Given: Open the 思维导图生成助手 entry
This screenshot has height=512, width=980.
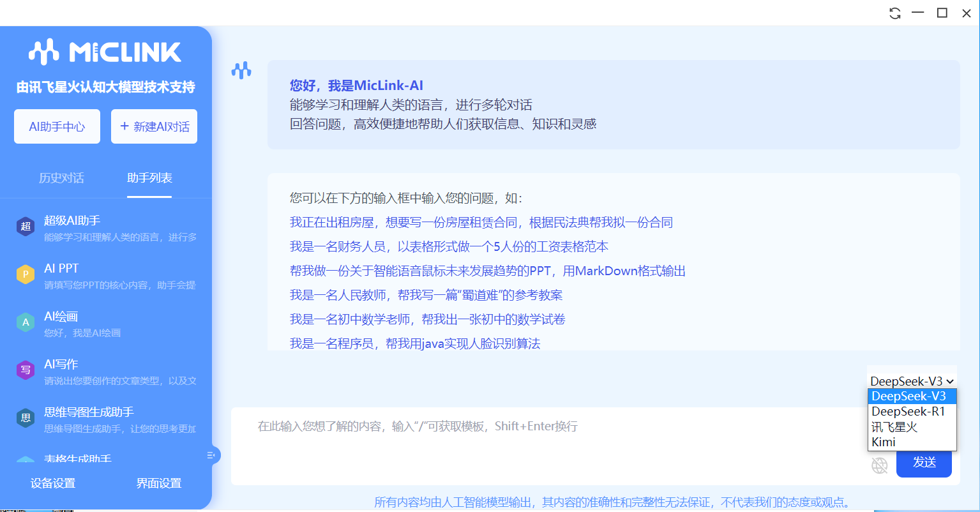Looking at the screenshot, I should tap(106, 419).
